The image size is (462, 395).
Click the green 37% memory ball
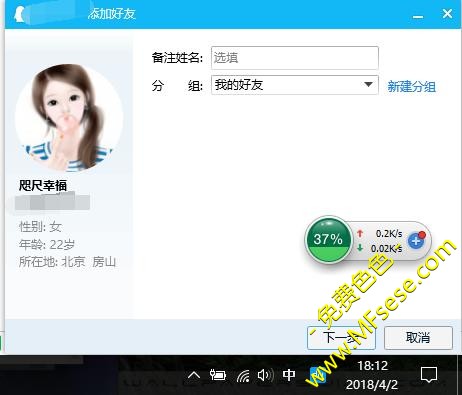pyautogui.click(x=328, y=240)
